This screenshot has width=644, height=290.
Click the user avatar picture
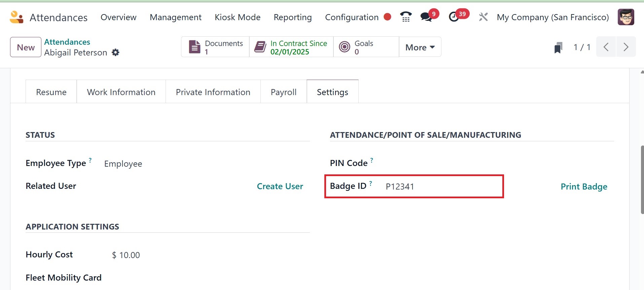point(626,17)
